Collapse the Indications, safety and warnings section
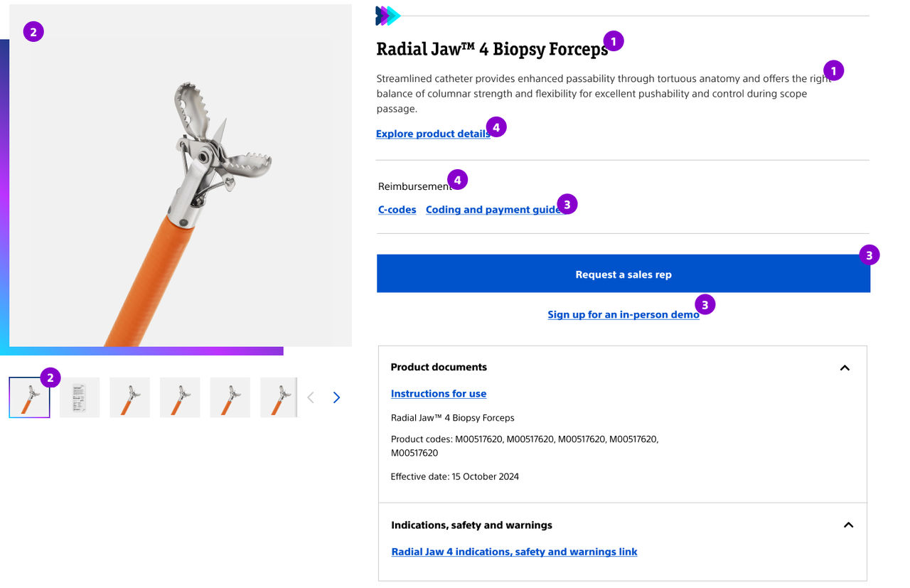The width and height of the screenshot is (910, 588). click(848, 525)
